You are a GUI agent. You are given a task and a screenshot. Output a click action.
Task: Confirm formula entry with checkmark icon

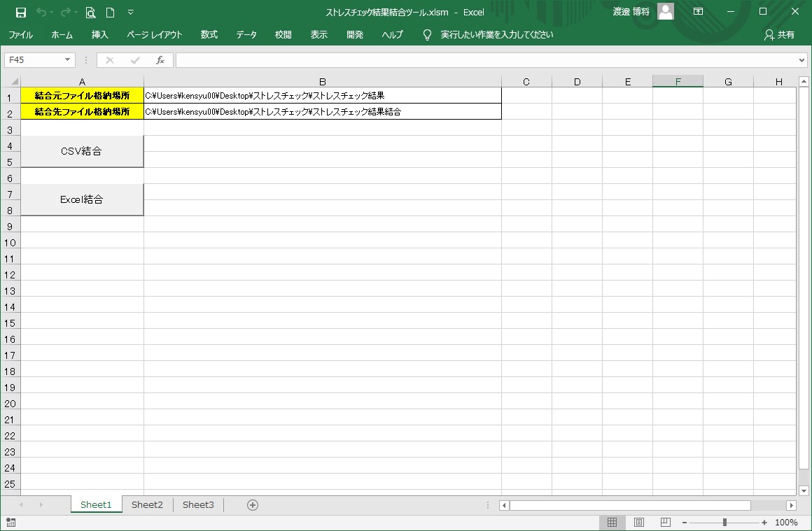coord(135,60)
